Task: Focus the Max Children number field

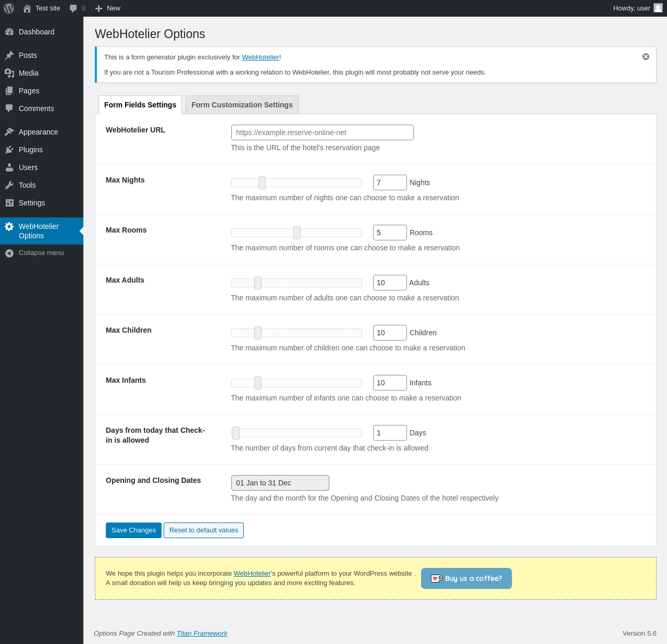Action: (x=390, y=333)
